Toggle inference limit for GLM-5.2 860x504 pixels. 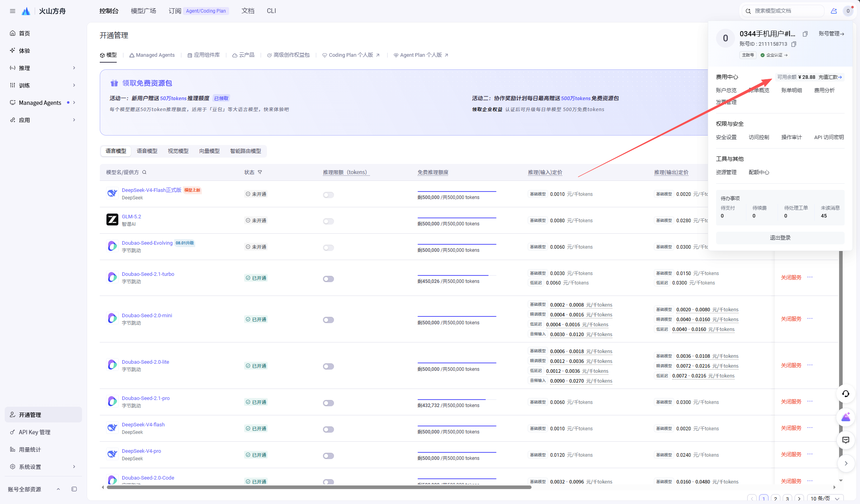pos(328,221)
